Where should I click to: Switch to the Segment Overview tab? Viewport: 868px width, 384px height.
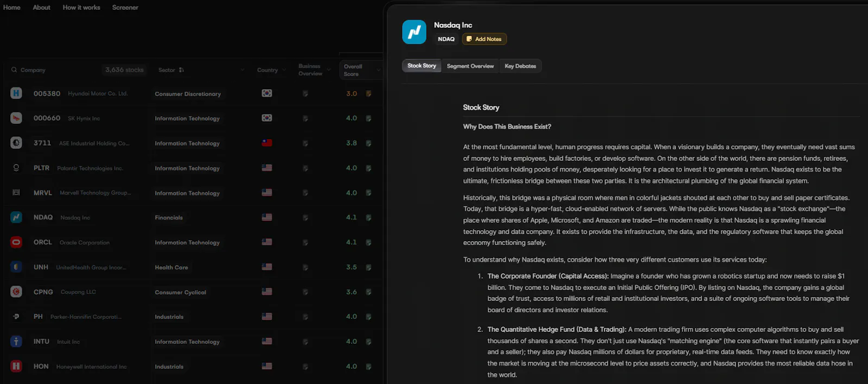(470, 66)
